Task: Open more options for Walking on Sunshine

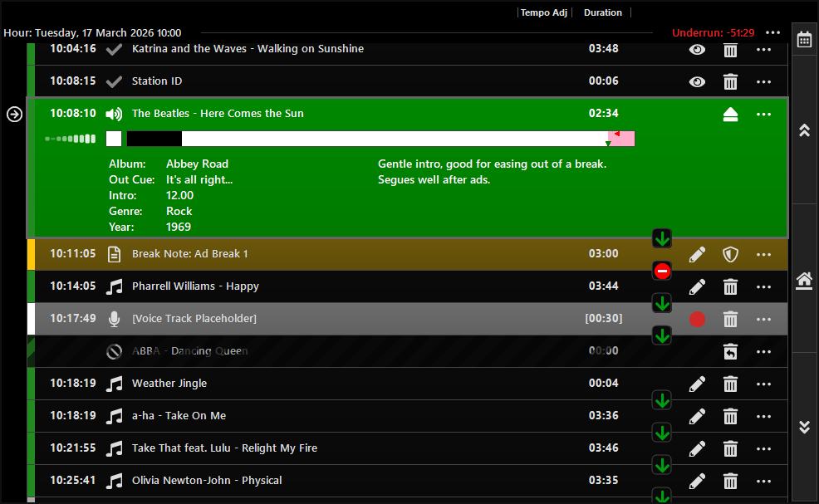Action: coord(763,50)
